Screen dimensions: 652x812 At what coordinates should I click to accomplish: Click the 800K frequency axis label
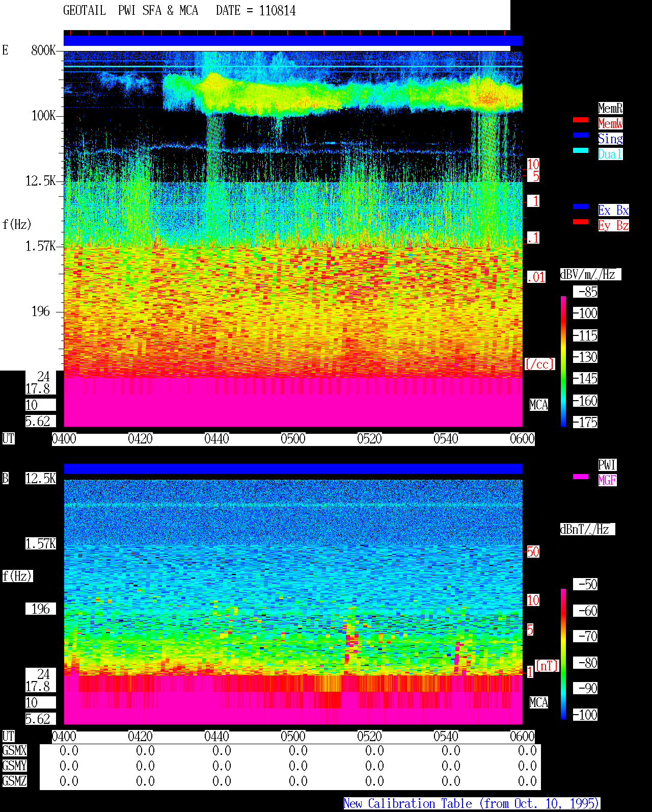point(43,50)
